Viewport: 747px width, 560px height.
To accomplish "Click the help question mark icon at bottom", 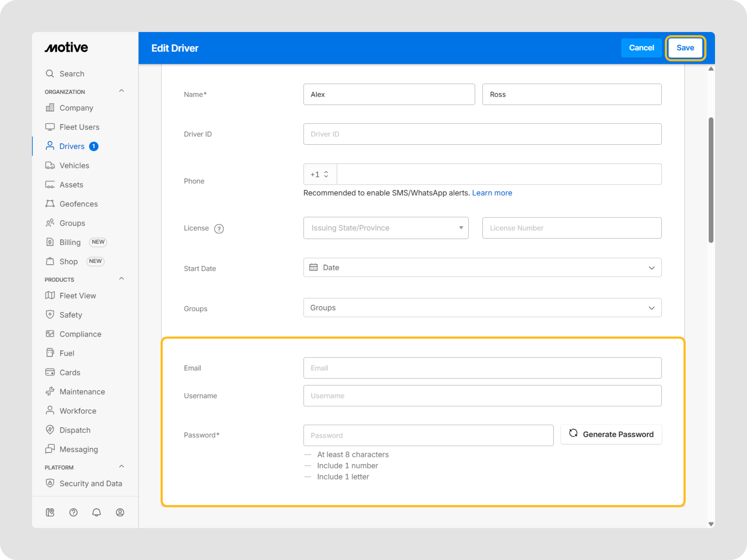I will 73,513.
